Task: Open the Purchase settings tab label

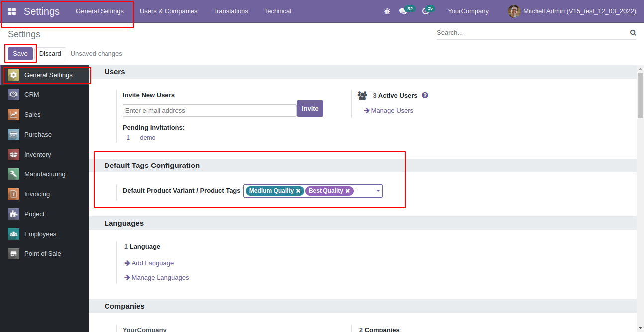Action: [x=38, y=135]
